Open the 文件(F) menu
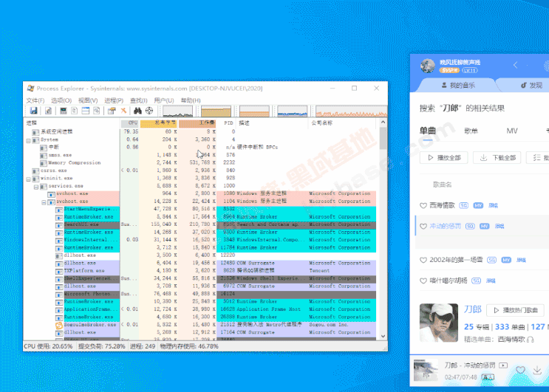Screen dimensions: 549x392 coord(35,100)
